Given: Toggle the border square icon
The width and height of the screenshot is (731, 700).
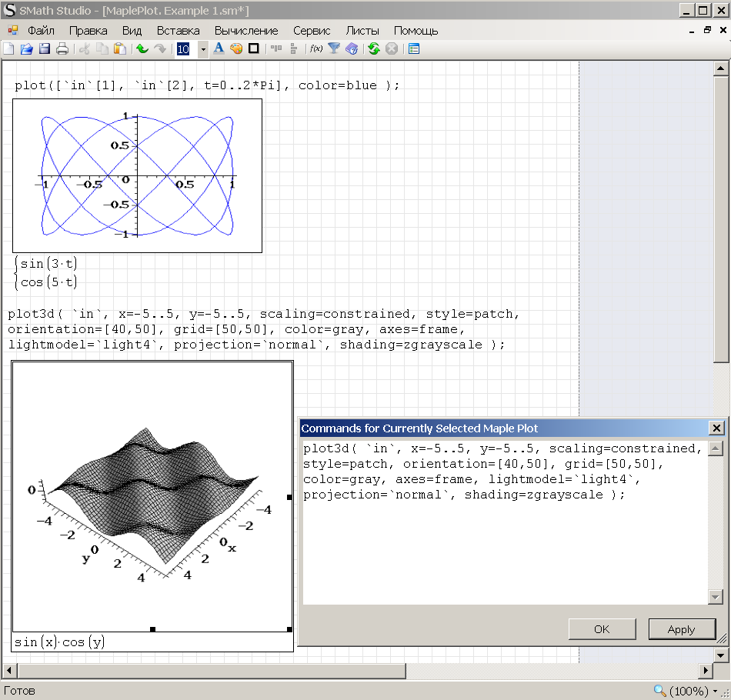Looking at the screenshot, I should [x=253, y=49].
